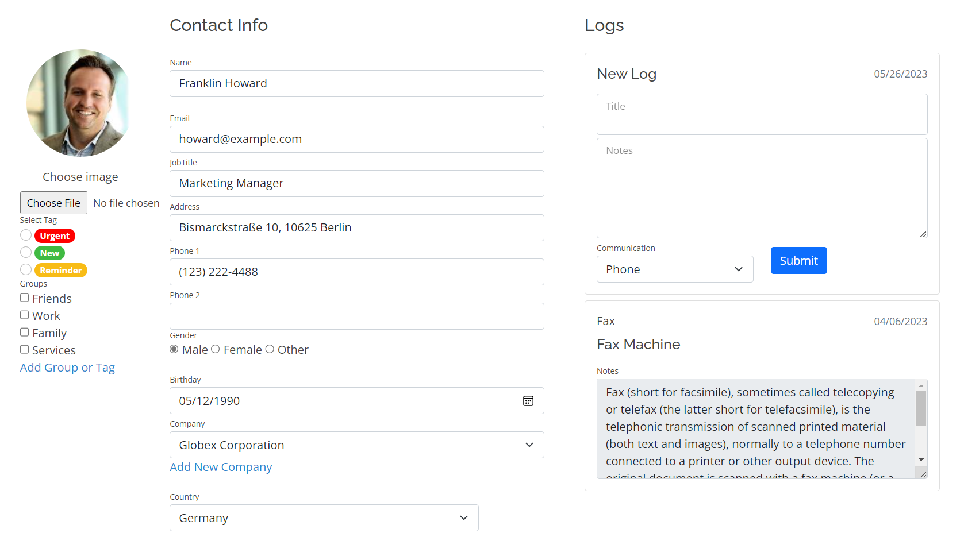Enable the Work group checkbox
This screenshot has height=560, width=964.
(x=24, y=315)
